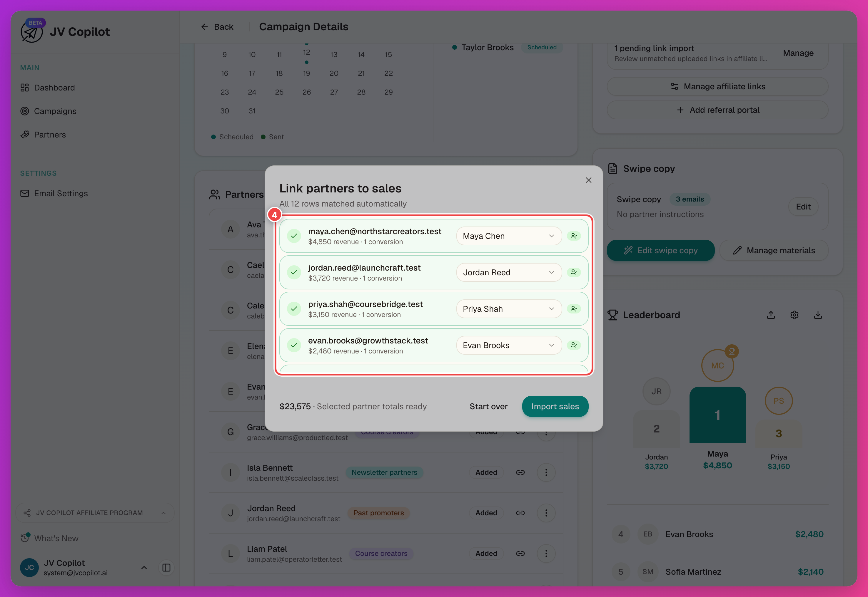Click the Added status for Liam Patel
The image size is (868, 597).
click(x=486, y=553)
